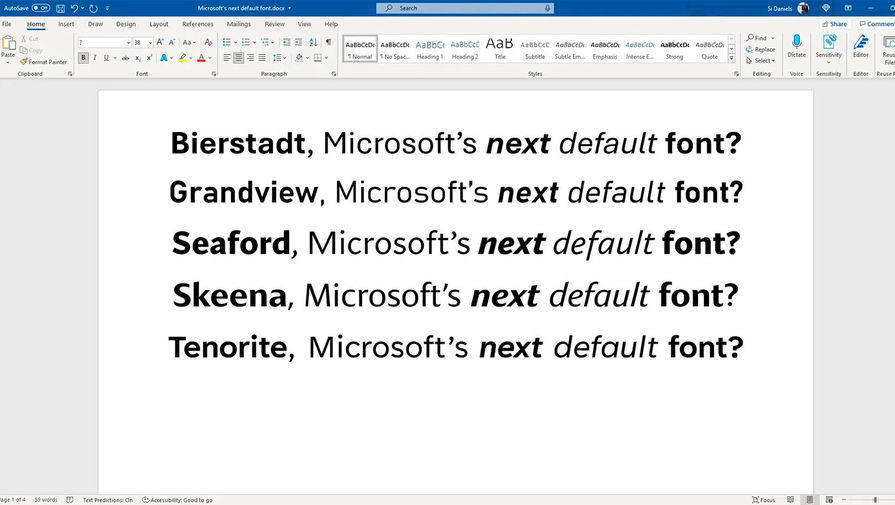Switch to Read Mode view icon

click(x=791, y=500)
